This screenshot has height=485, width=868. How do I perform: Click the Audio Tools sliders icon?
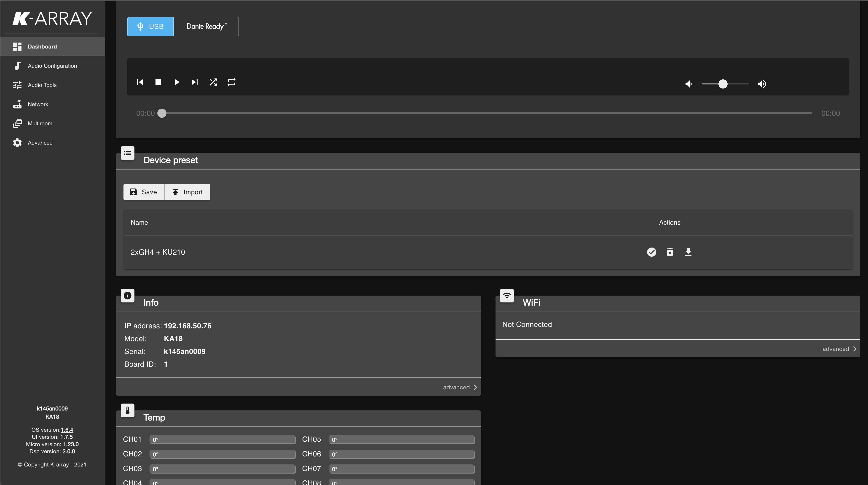(17, 85)
